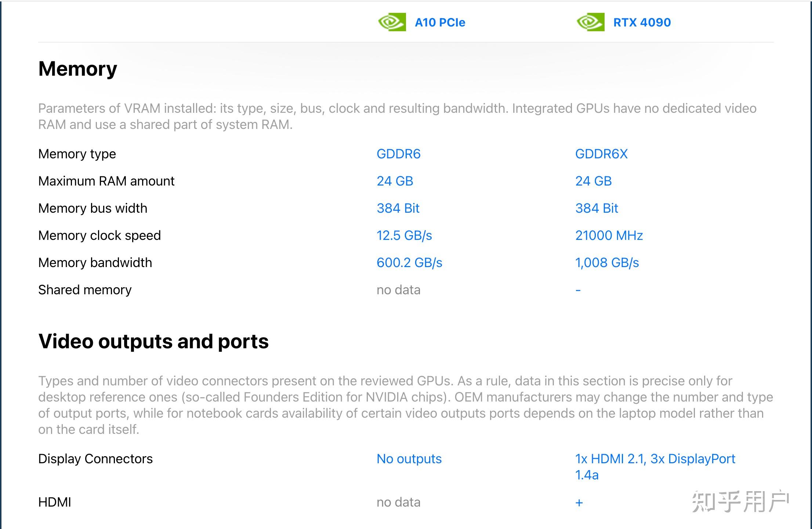Open the A10 PCIe header link
Viewport: 812px width, 529px height.
(440, 22)
